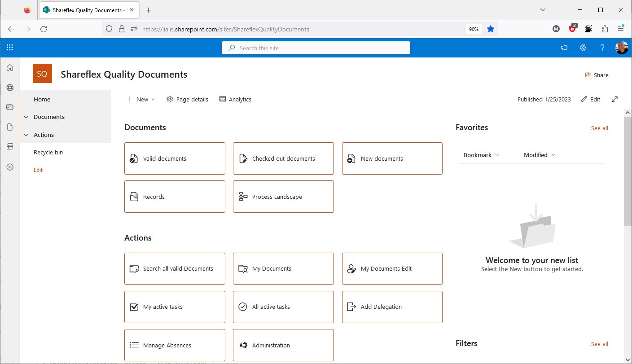The image size is (632, 364).
Task: Click the uBlock extension icon with badge
Action: click(573, 28)
